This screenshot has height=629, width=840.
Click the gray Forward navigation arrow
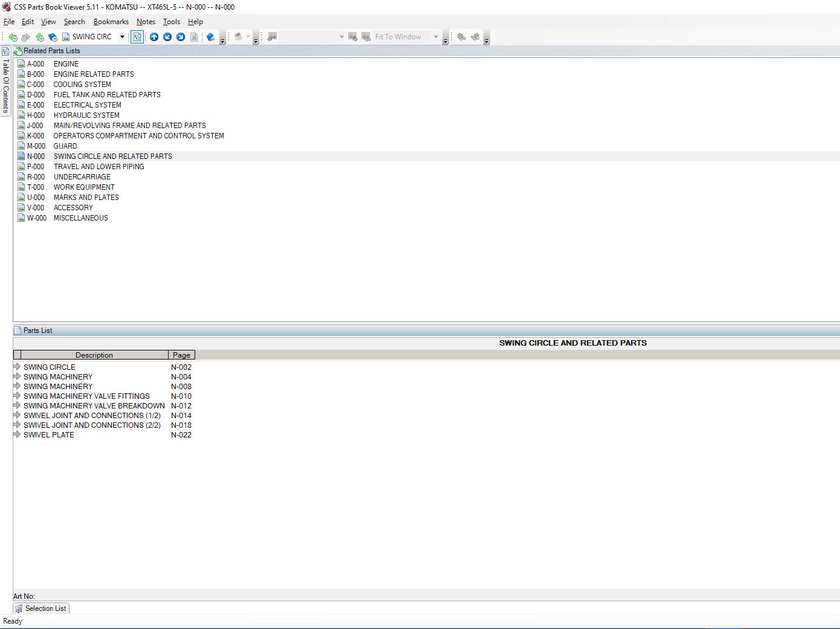pos(26,37)
